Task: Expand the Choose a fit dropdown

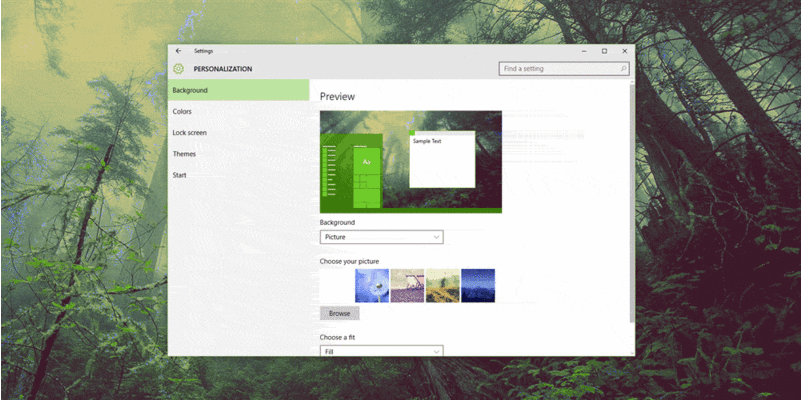Action: [382, 351]
